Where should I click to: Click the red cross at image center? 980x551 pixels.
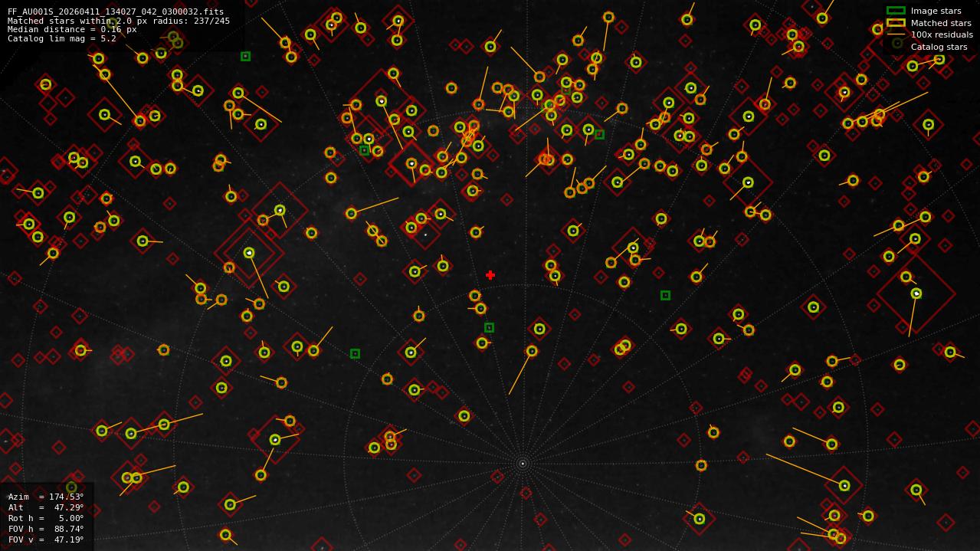coord(490,275)
